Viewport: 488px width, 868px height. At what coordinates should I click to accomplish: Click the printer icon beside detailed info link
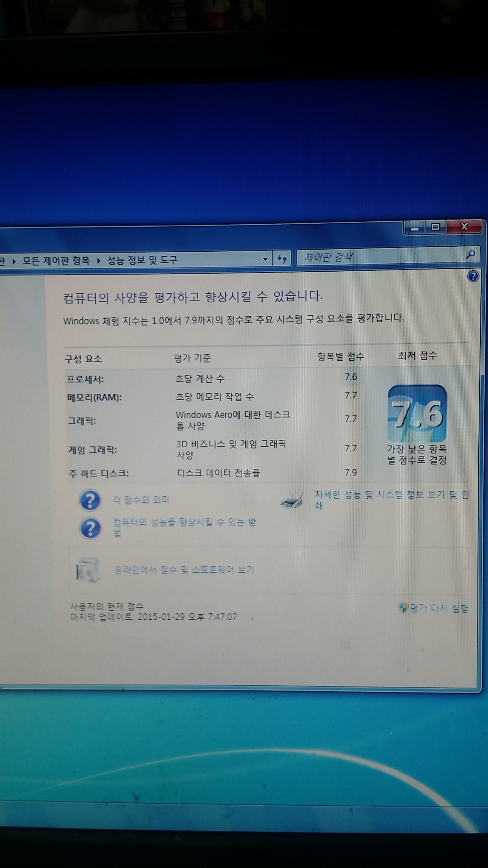(x=292, y=501)
